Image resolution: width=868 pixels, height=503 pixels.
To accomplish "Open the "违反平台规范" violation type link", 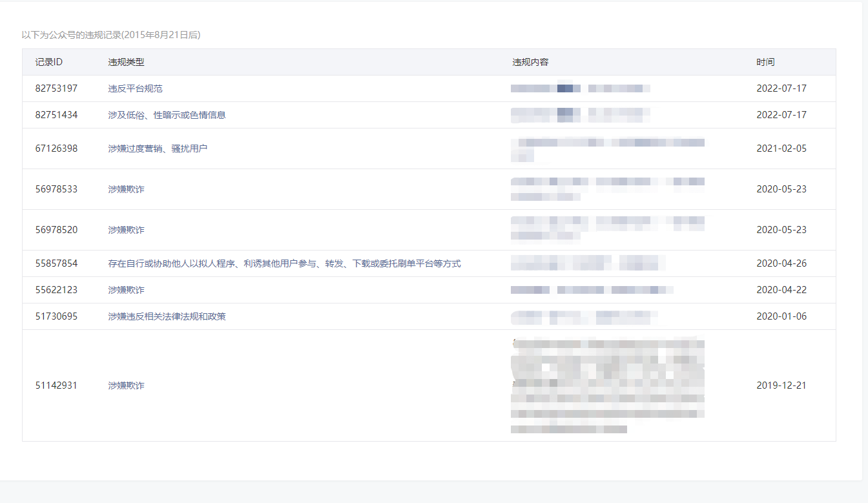I will click(135, 88).
